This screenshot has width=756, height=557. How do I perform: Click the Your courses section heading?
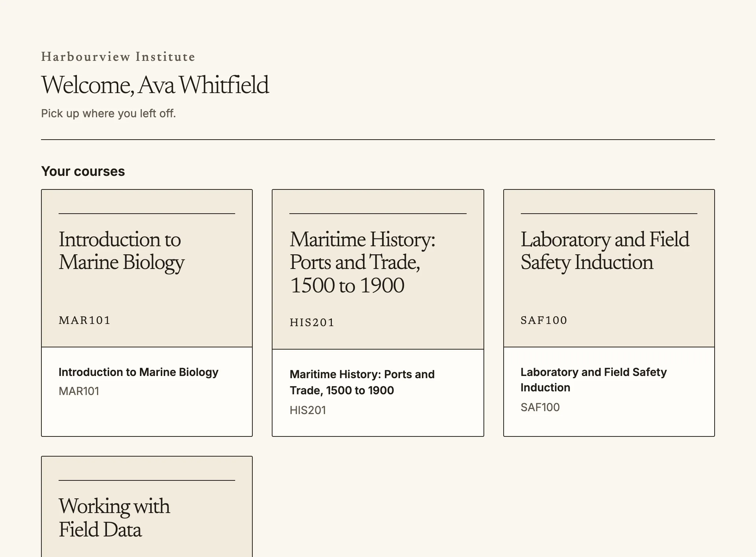pos(83,171)
